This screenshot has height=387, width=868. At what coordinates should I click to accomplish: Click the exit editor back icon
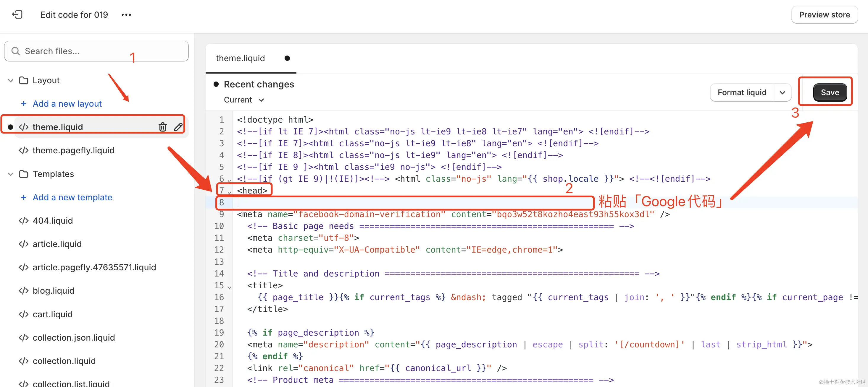tap(17, 14)
